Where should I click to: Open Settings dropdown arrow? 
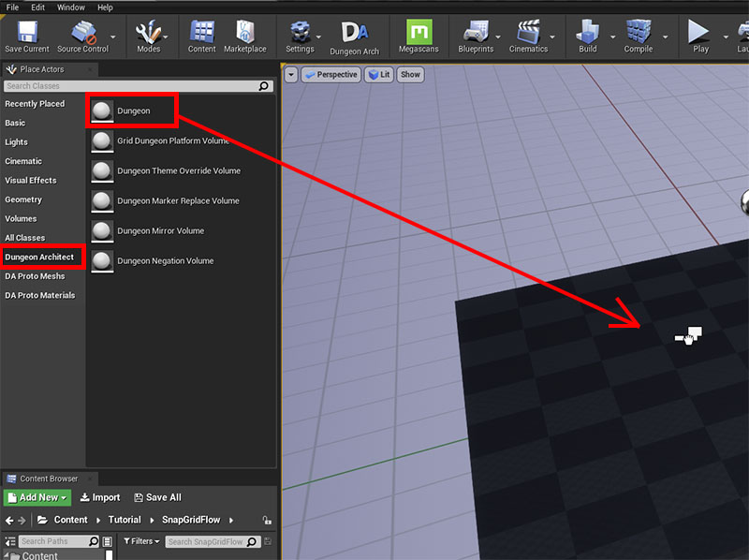pos(318,37)
